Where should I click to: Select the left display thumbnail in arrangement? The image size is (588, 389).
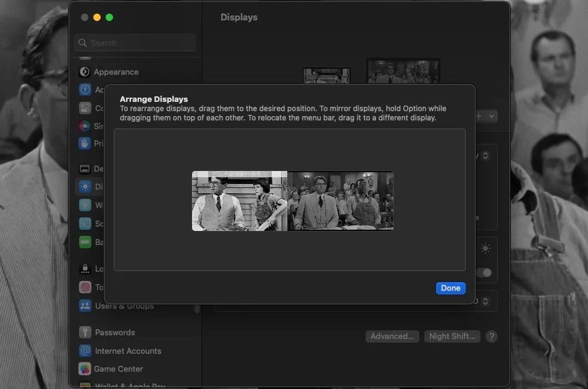pyautogui.click(x=240, y=201)
